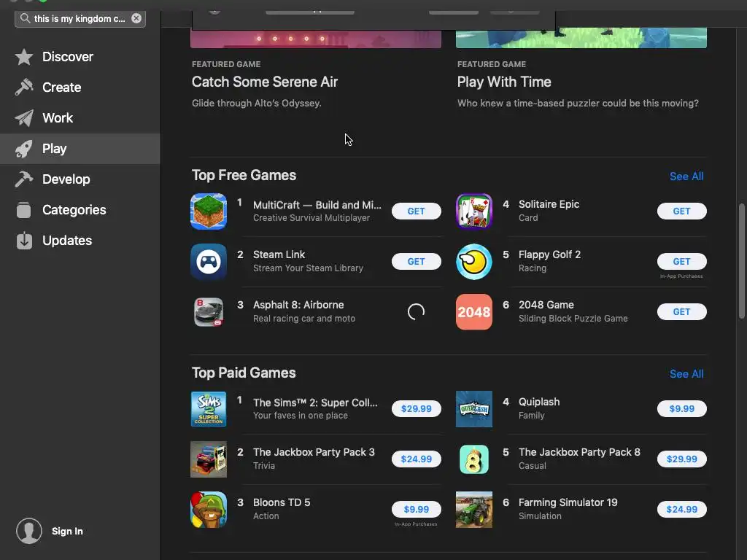Buy Farming Simulator 19 for $24.99
This screenshot has height=560, width=747.
[x=682, y=509]
